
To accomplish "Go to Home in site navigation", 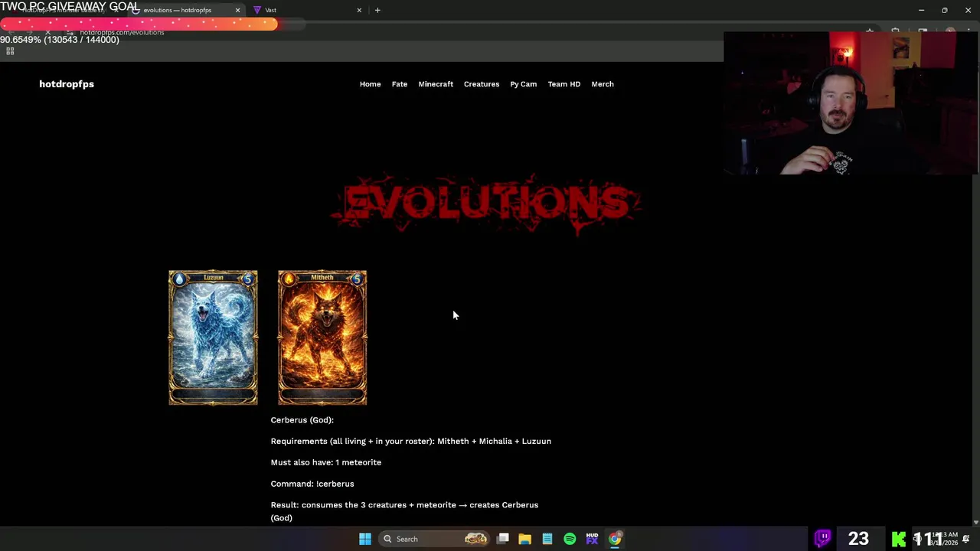I will [370, 84].
